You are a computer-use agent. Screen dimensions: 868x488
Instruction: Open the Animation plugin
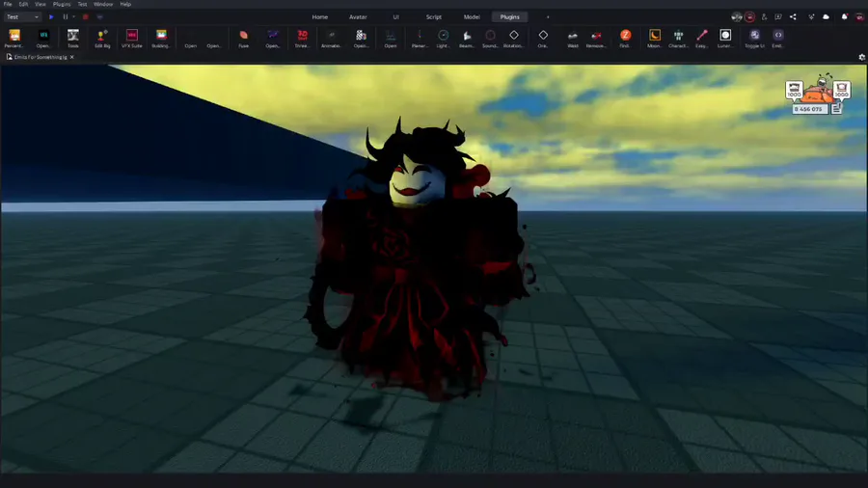click(331, 38)
